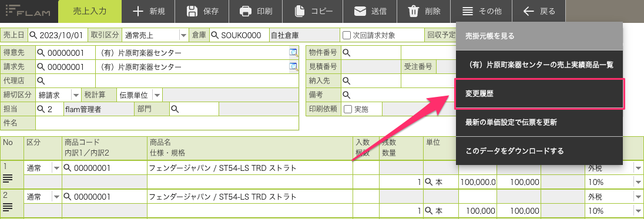This screenshot has width=644, height=219.
Task: Check the 次回請求対象 checkbox
Action: [x=347, y=35]
